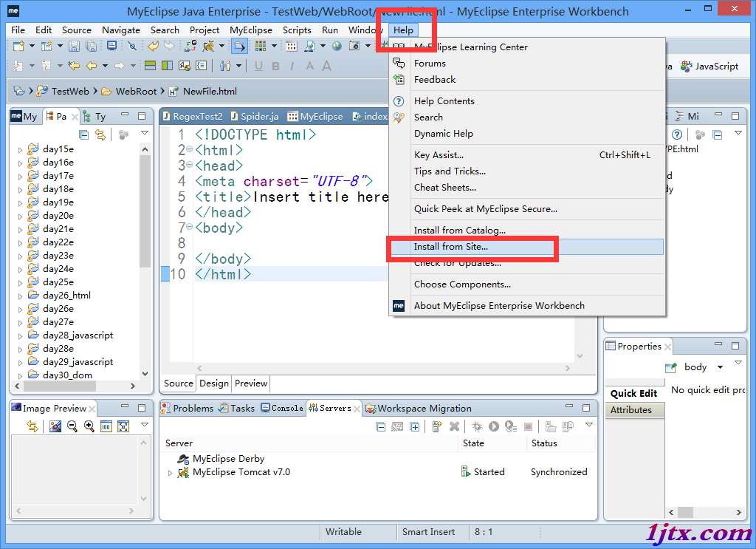Click the New file toolbar icon

pos(18,46)
